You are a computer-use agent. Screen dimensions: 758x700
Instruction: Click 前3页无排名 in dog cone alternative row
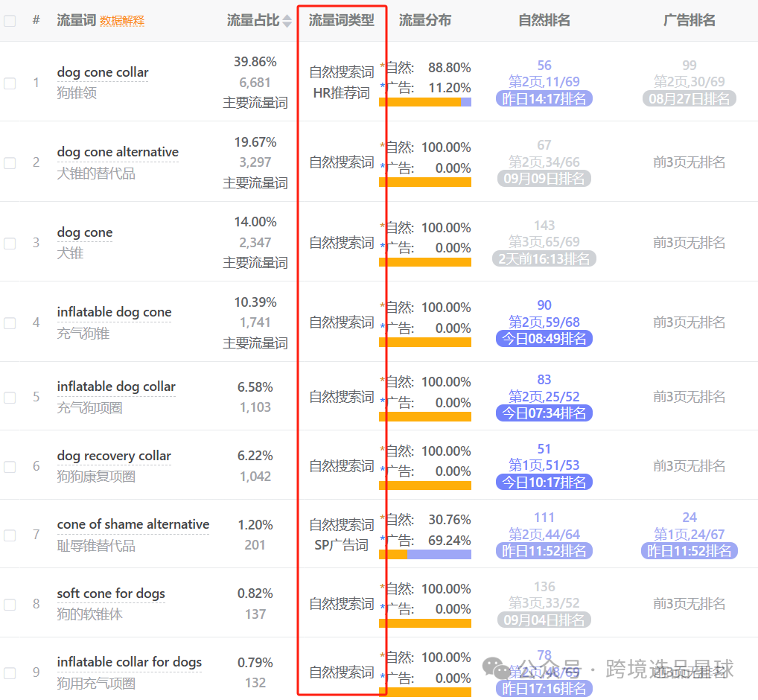pyautogui.click(x=689, y=162)
